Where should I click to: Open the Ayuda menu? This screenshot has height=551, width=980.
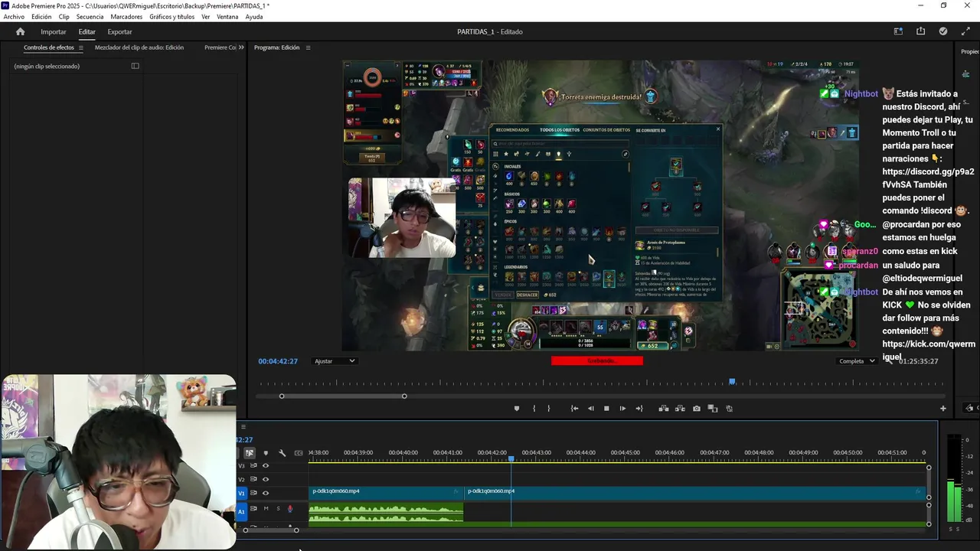[254, 17]
